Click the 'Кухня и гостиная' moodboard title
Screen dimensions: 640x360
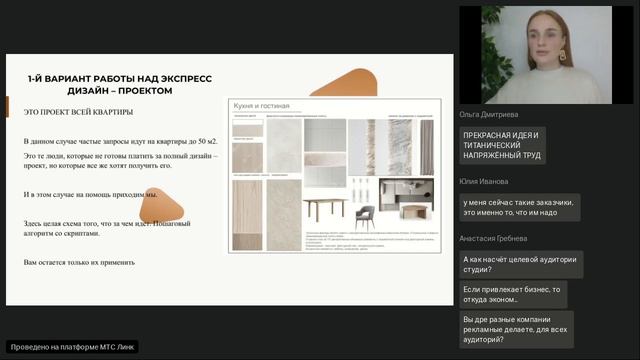coord(261,106)
